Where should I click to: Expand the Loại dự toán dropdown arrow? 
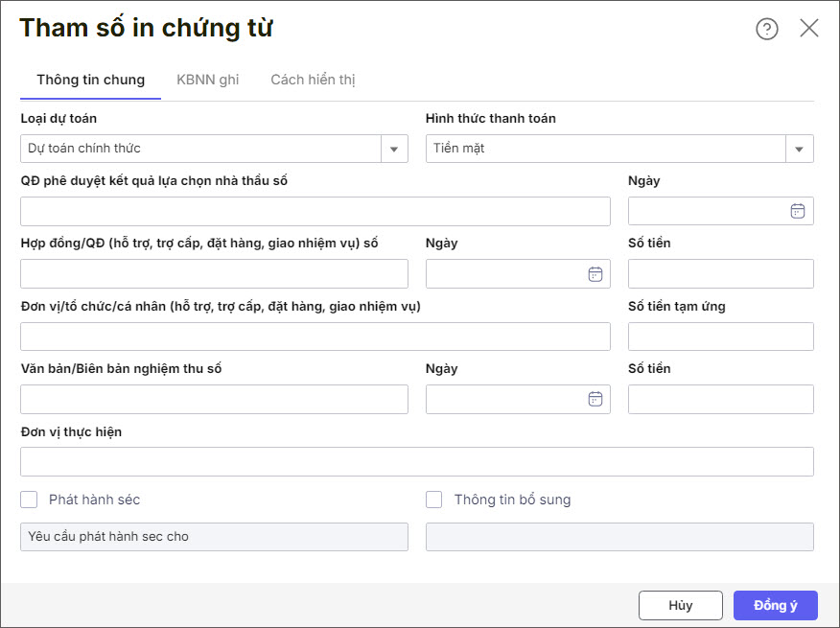click(394, 149)
